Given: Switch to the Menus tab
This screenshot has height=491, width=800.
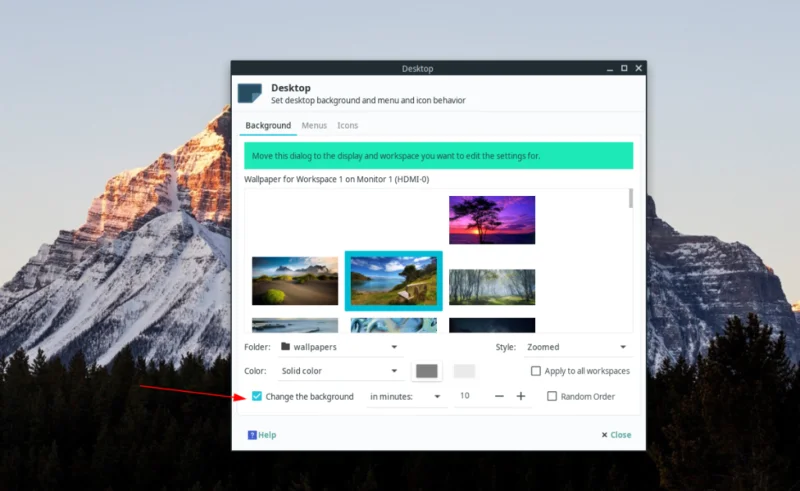Looking at the screenshot, I should click(x=314, y=126).
